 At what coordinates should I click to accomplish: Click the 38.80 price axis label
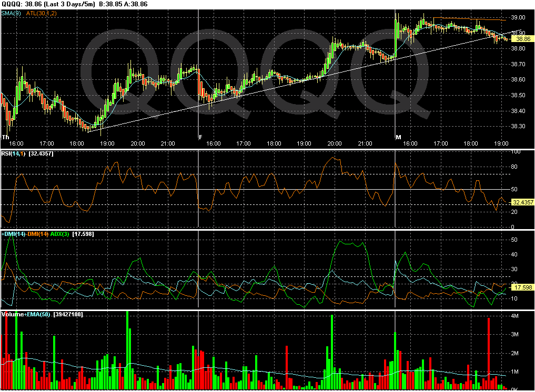(518, 49)
